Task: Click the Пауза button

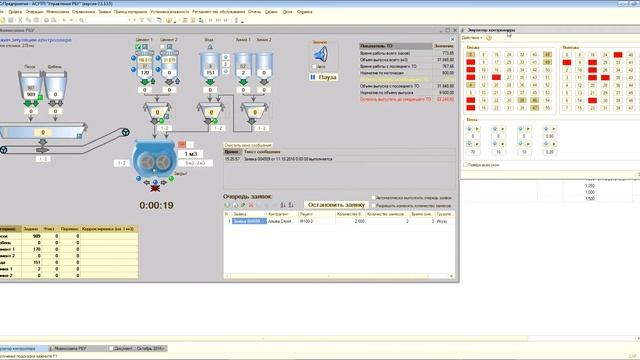Action: click(324, 77)
